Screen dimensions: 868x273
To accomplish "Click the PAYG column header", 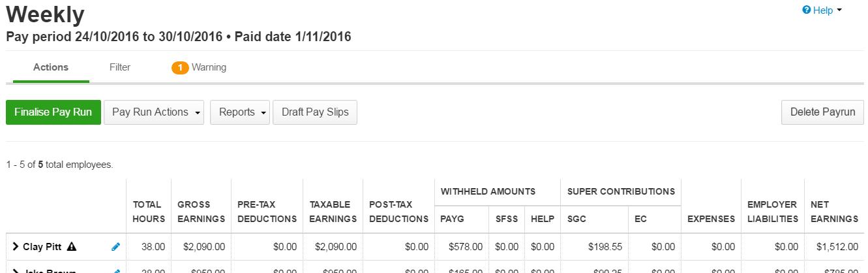I will pos(453,219).
